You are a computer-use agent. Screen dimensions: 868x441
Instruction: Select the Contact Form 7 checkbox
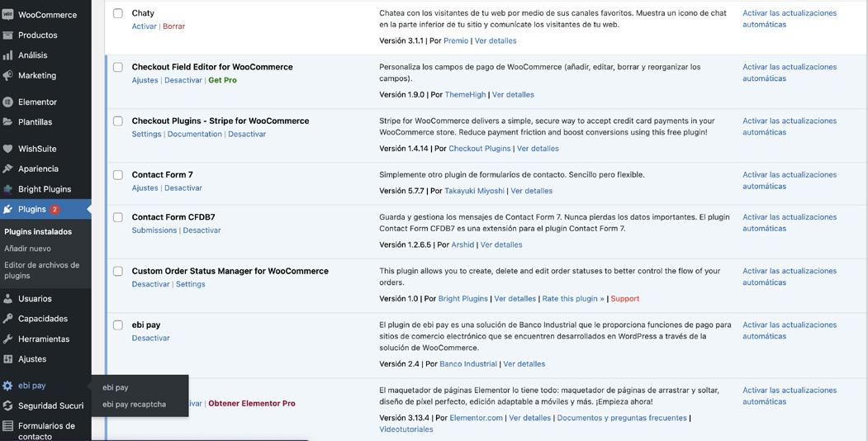tap(118, 175)
